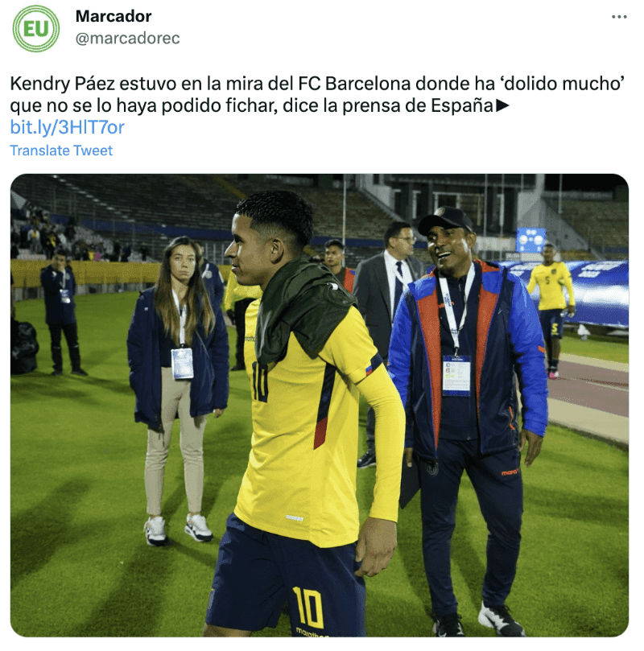Open the three-dot more options menu
The image size is (644, 651).
tap(619, 17)
